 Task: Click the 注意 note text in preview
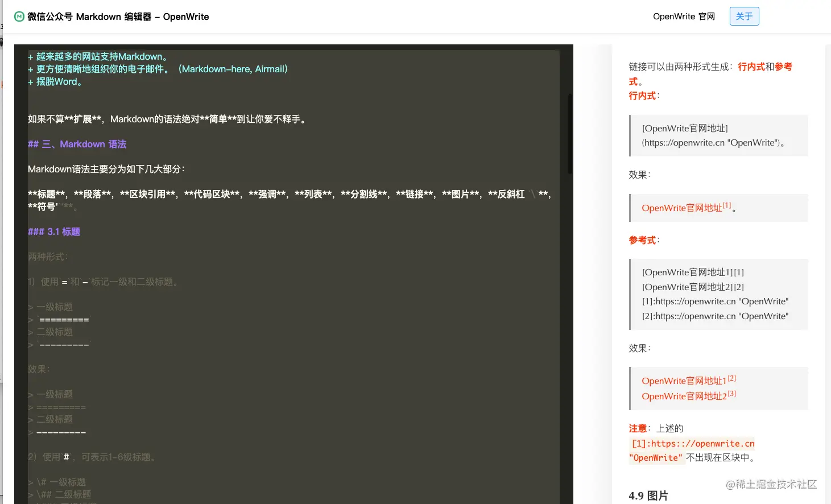[x=638, y=428]
